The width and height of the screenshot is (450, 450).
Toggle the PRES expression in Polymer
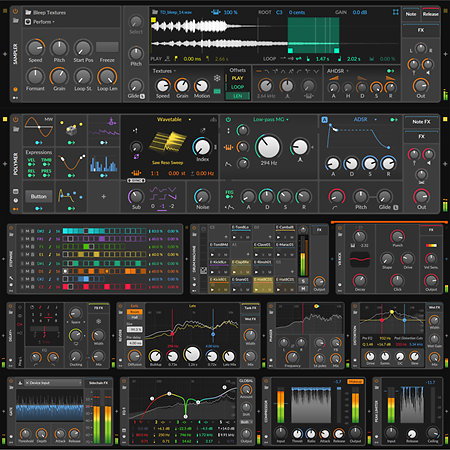[x=46, y=173]
